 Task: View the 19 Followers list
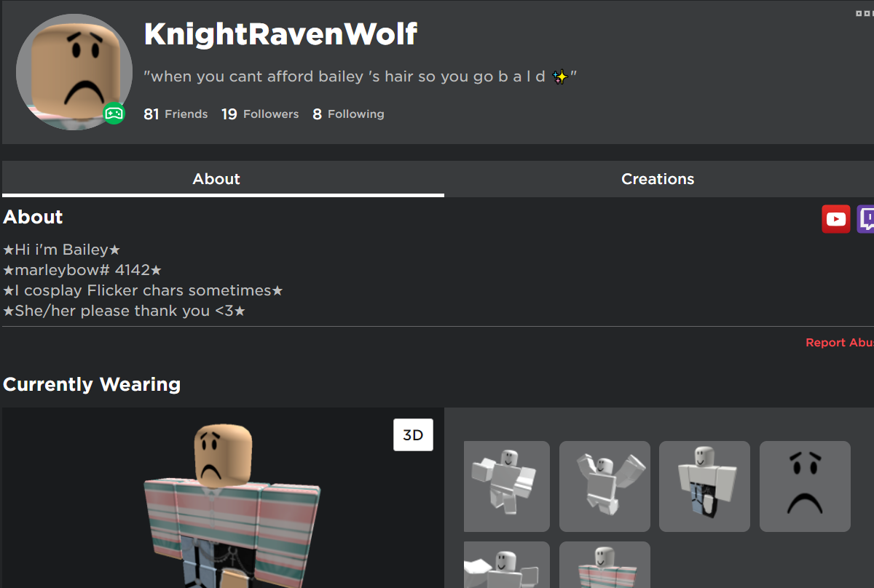260,114
